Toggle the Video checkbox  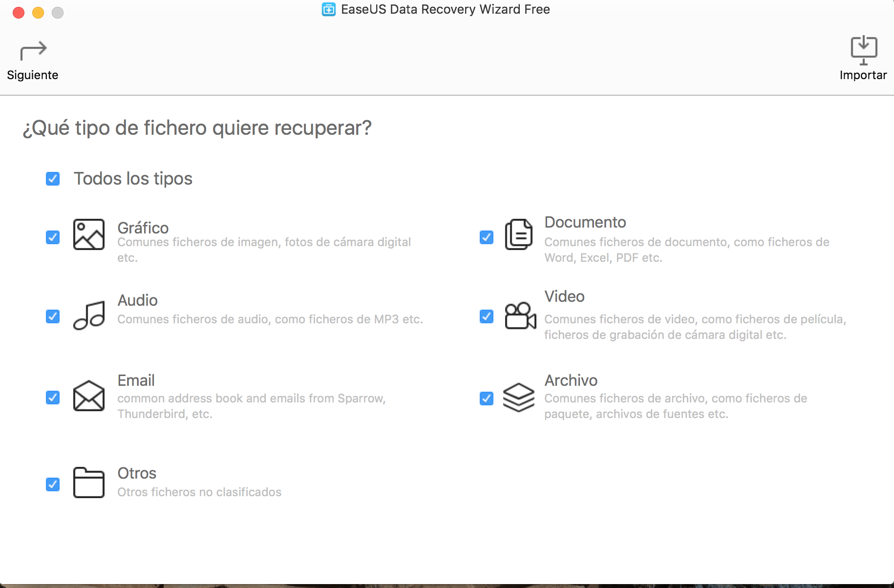click(487, 316)
